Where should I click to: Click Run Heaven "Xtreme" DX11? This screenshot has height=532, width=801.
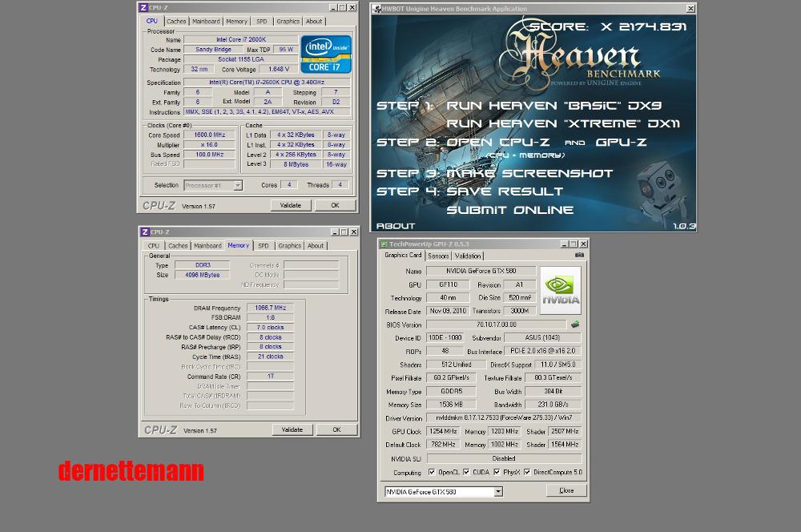[x=563, y=123]
